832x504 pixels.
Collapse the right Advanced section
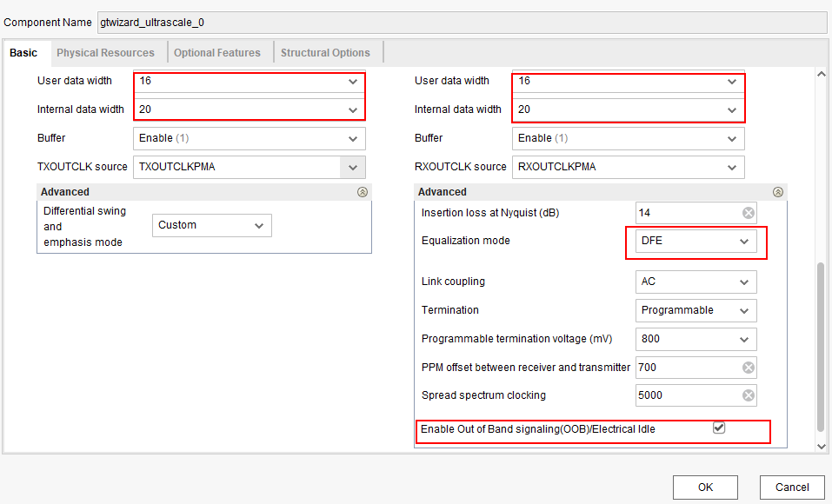[x=777, y=191]
